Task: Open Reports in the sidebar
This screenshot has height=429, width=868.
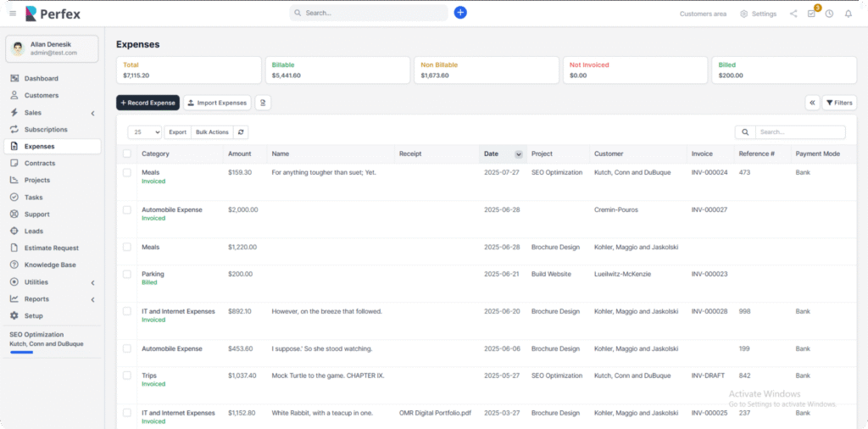Action: 52,299
